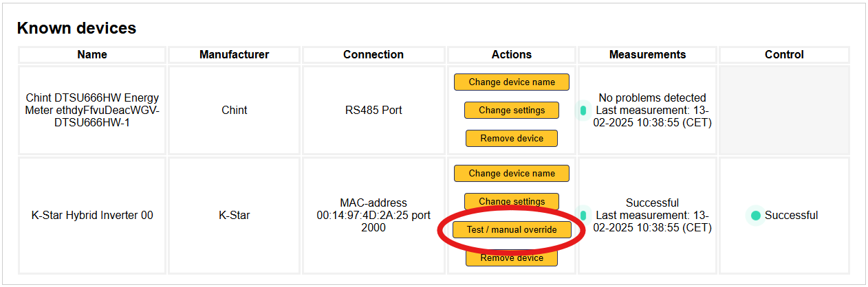
Task: Click the K-Star inverter measurement status dot
Action: (583, 215)
